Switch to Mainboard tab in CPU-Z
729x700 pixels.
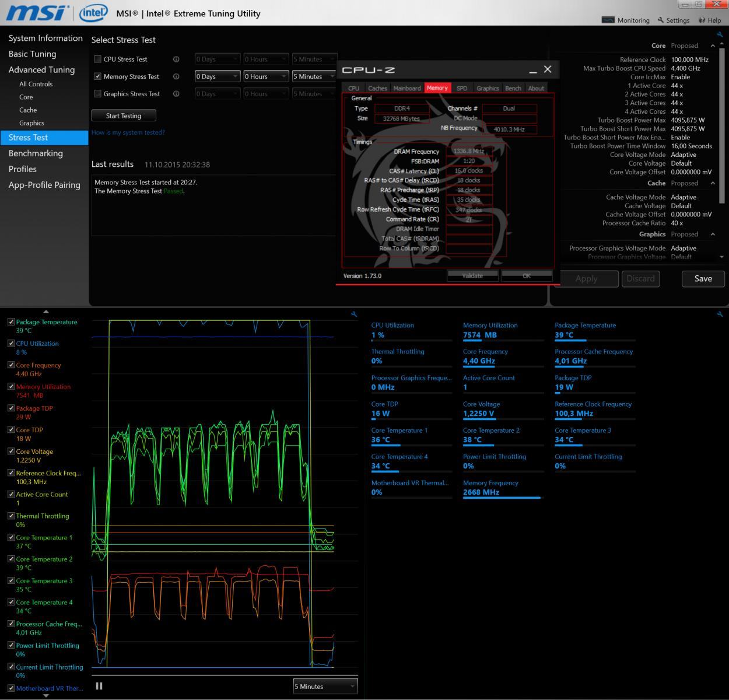[407, 88]
